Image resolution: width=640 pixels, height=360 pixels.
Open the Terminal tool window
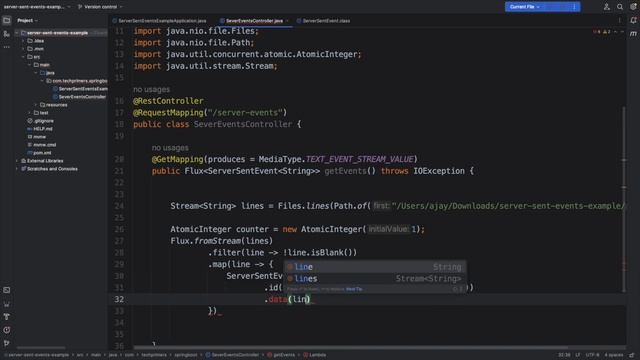7,290
